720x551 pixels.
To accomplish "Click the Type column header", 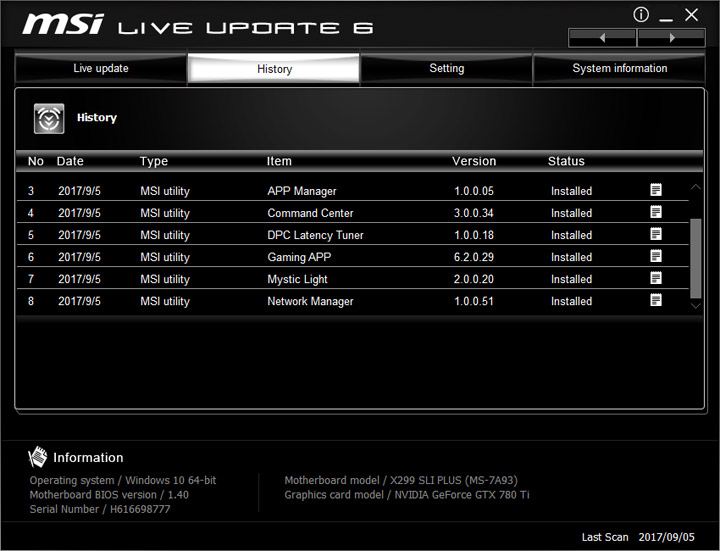I will click(x=154, y=161).
